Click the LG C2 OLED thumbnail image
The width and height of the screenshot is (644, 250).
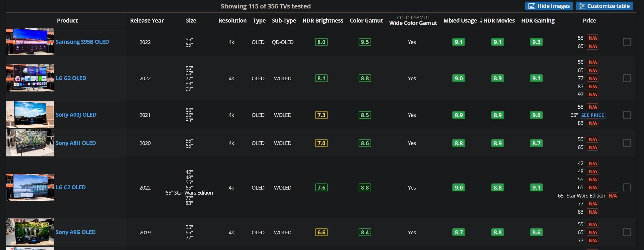30,187
